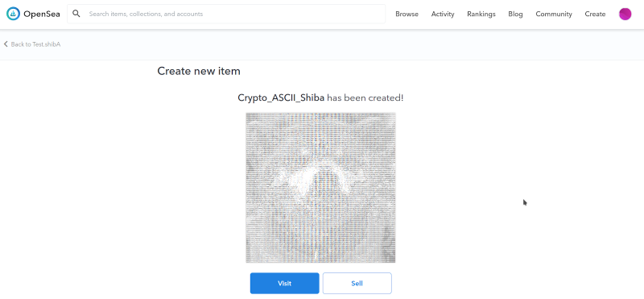Viewport: 644px width, 299px height.
Task: Open the pink profile avatar
Action: (625, 14)
